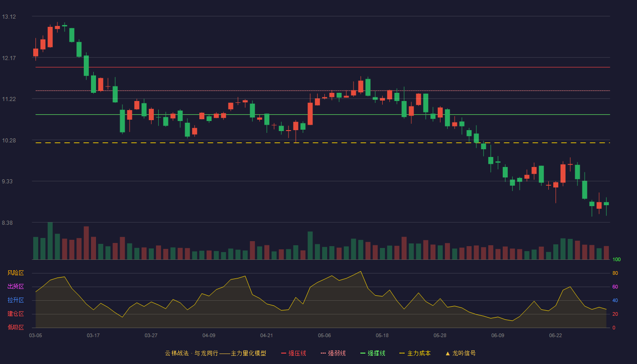Click the orange 80 indicator axis value
This screenshot has width=637, height=364.
[615, 273]
